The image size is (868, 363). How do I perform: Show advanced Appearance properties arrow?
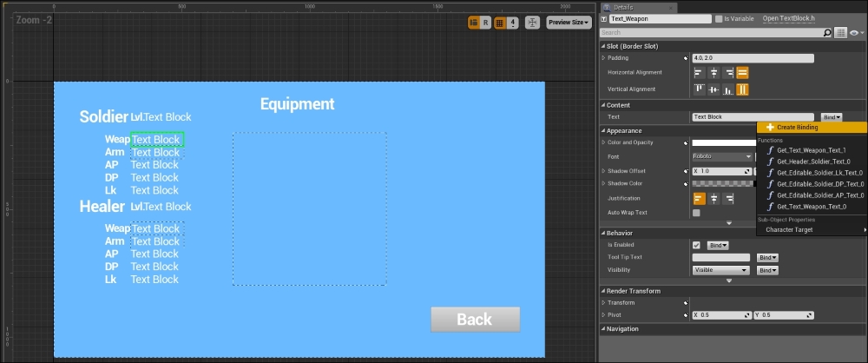(x=728, y=223)
